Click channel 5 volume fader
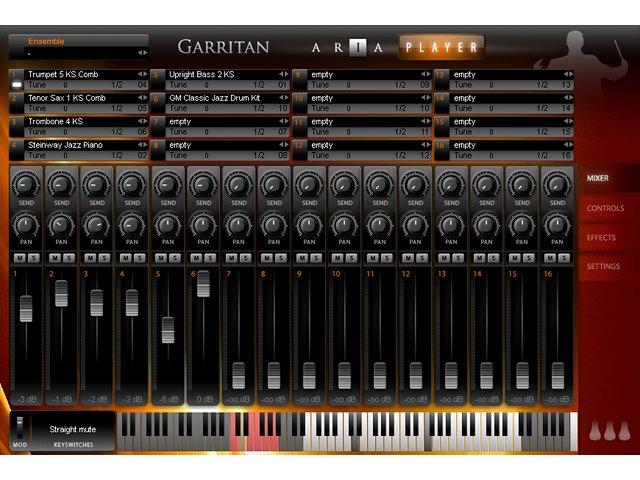 [x=168, y=329]
